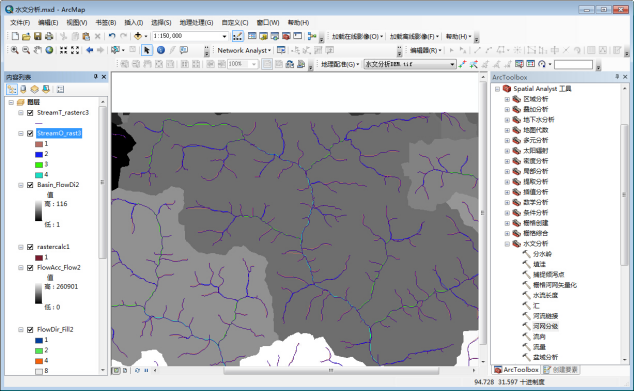
Task: Click List By Visibility icon
Action: [35, 89]
